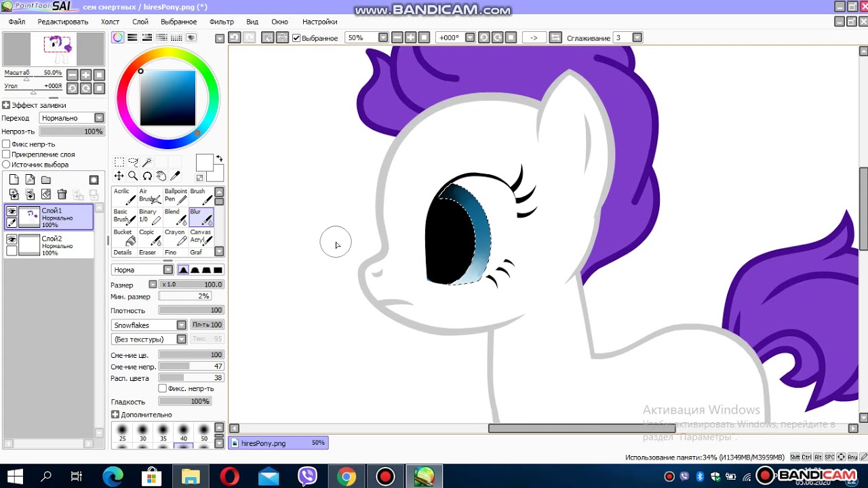This screenshot has width=868, height=488.
Task: Open the Файл menu
Action: coord(17,22)
